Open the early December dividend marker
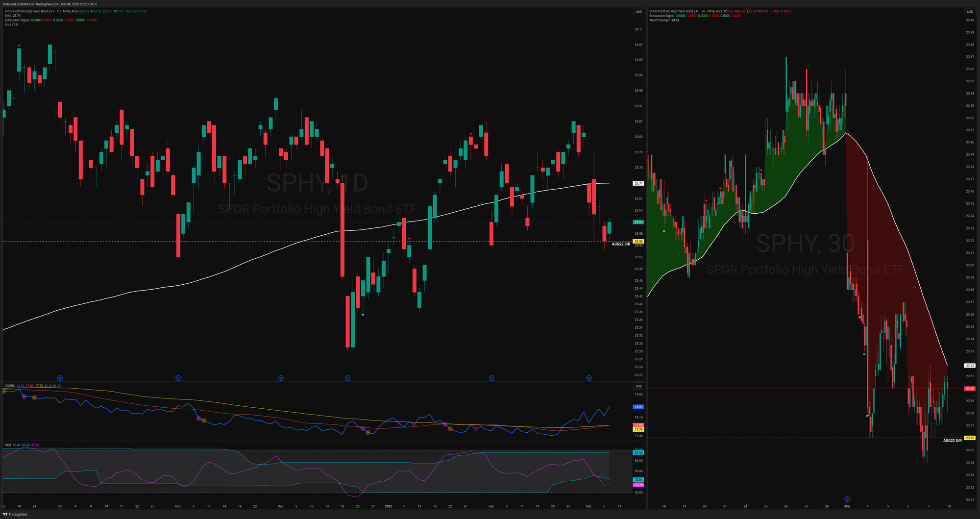 pos(281,378)
